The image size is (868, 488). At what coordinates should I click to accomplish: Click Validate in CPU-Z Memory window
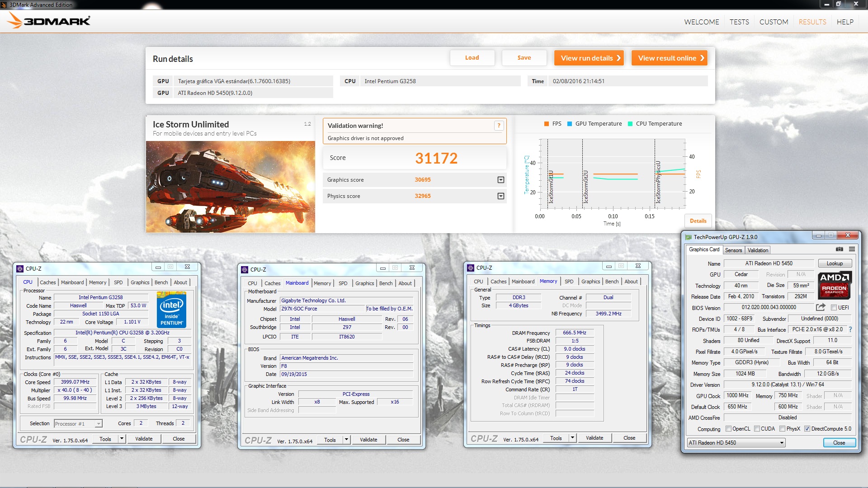click(x=594, y=438)
